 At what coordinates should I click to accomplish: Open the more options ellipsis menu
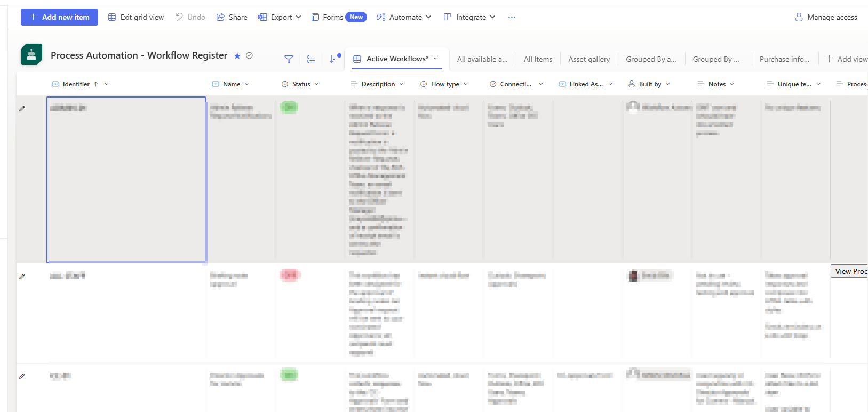pyautogui.click(x=512, y=17)
